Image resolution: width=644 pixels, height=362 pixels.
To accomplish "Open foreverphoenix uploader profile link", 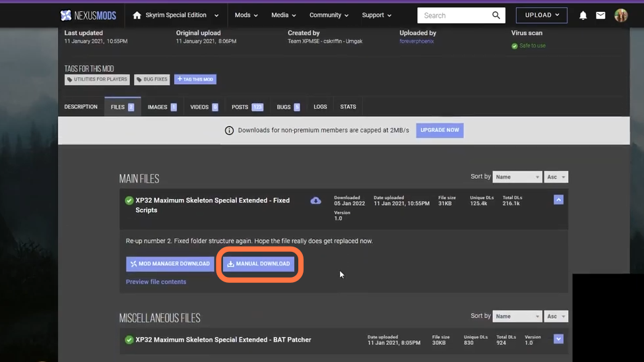I will click(x=416, y=41).
